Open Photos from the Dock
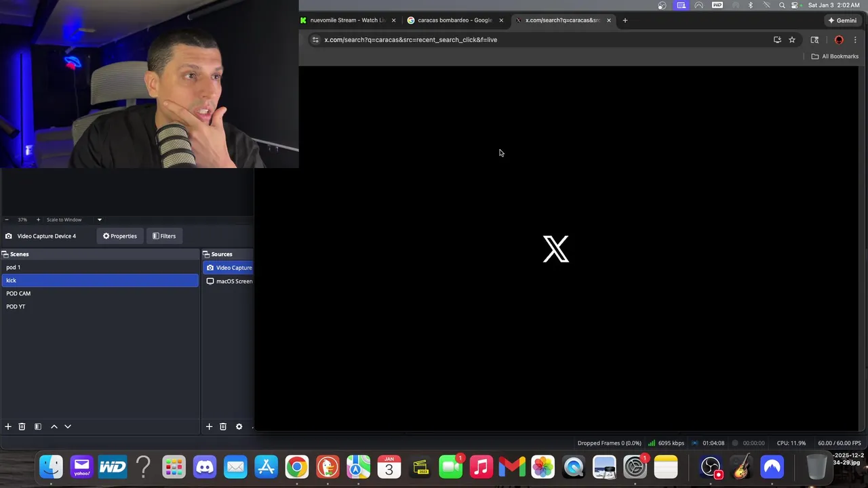868x488 pixels. (x=542, y=467)
